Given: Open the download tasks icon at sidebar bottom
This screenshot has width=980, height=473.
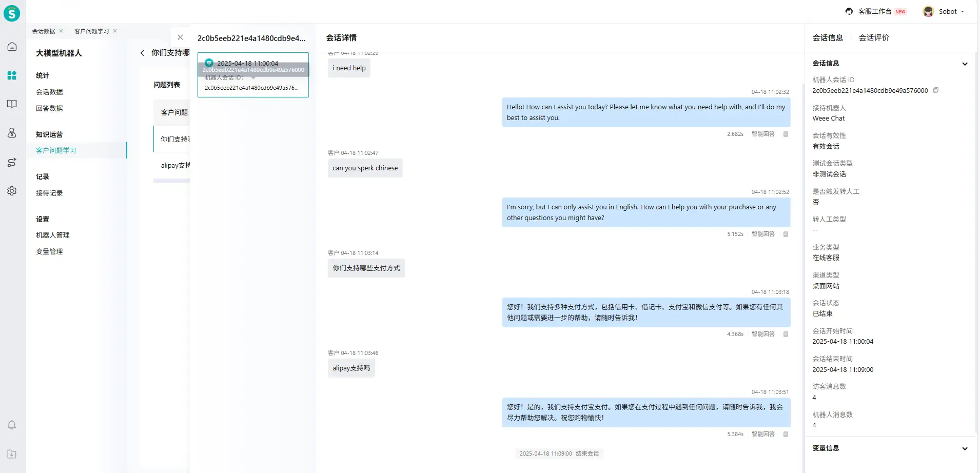Looking at the screenshot, I should pos(12,454).
